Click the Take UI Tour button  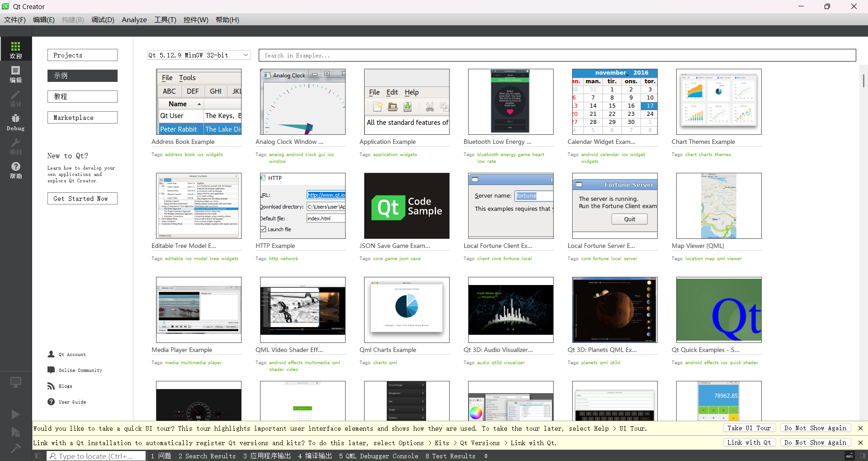click(x=749, y=428)
